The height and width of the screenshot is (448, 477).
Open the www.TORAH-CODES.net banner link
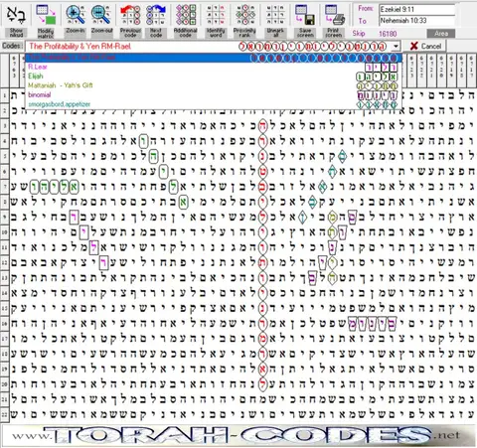click(238, 436)
